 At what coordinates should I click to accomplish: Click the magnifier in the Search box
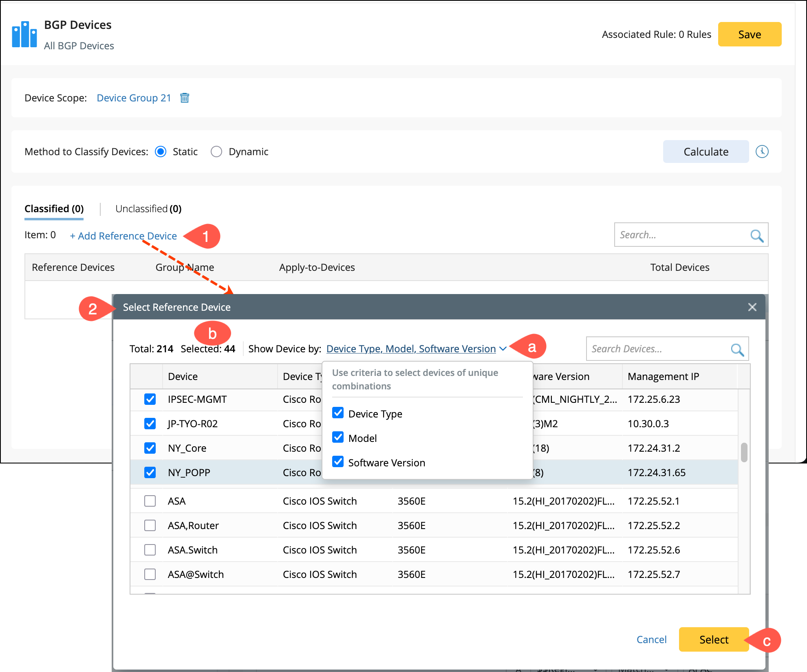[756, 235]
